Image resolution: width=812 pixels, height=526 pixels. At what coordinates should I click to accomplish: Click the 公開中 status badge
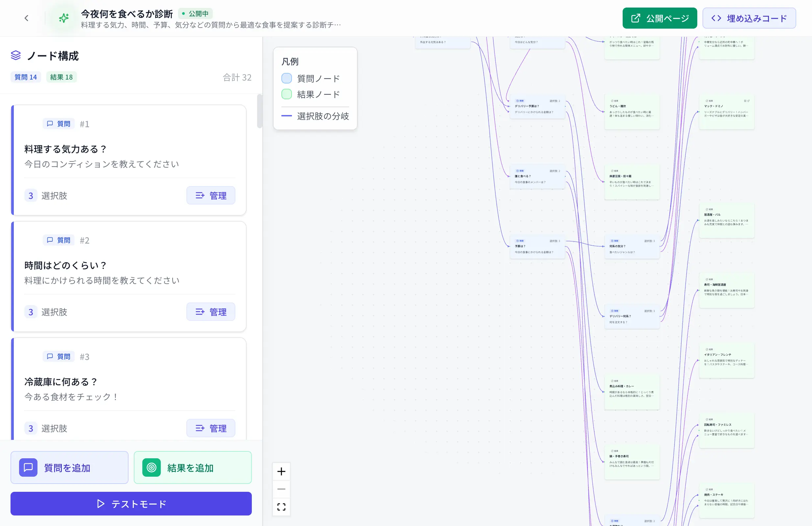point(195,13)
